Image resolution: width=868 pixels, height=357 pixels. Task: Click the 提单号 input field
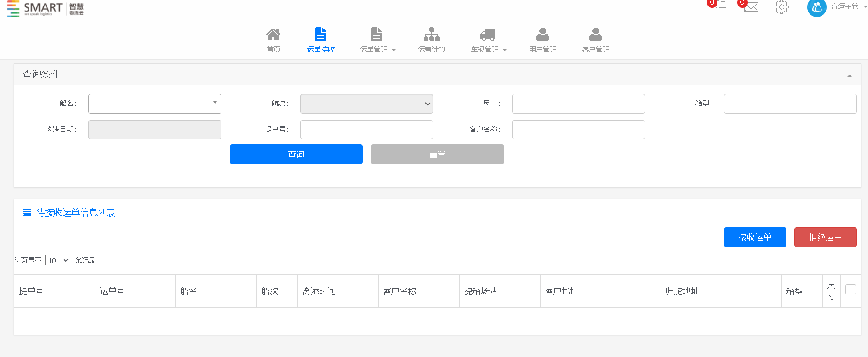tap(367, 130)
